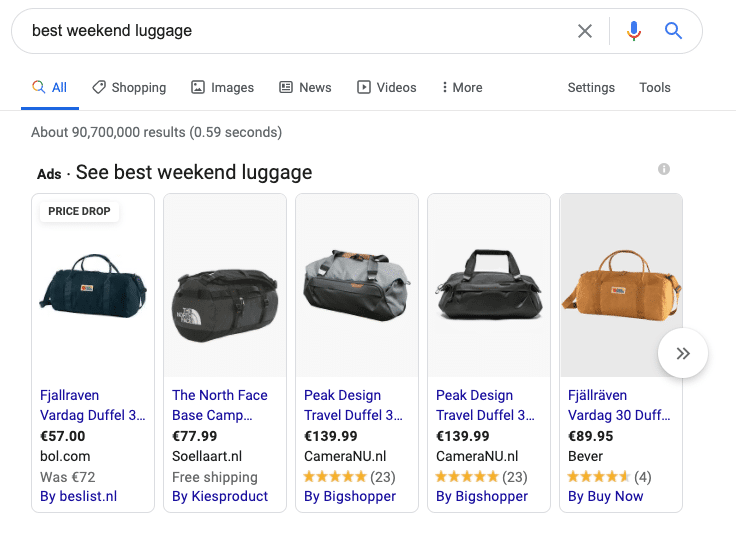Image resolution: width=736 pixels, height=535 pixels.
Task: Show next products with double-arrow button
Action: [x=683, y=353]
